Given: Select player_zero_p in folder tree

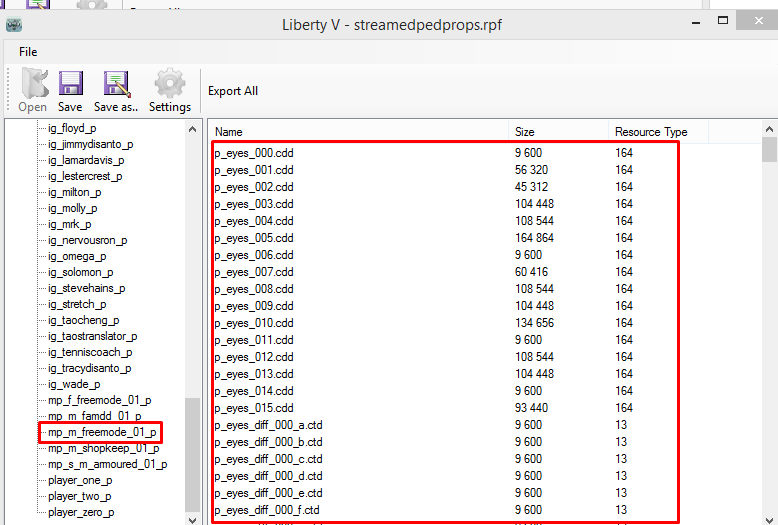Looking at the screenshot, I should (x=80, y=512).
